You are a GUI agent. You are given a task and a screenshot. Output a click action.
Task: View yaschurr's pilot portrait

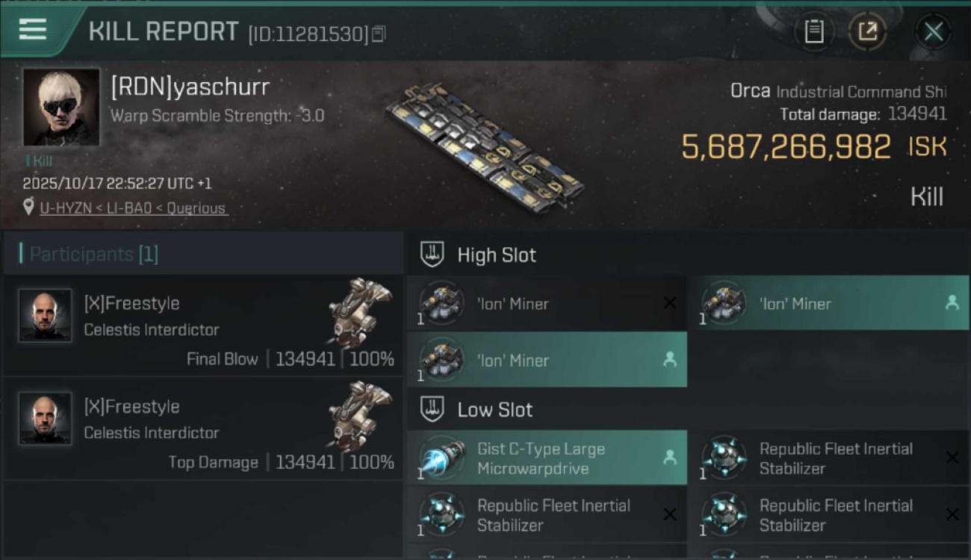point(61,107)
